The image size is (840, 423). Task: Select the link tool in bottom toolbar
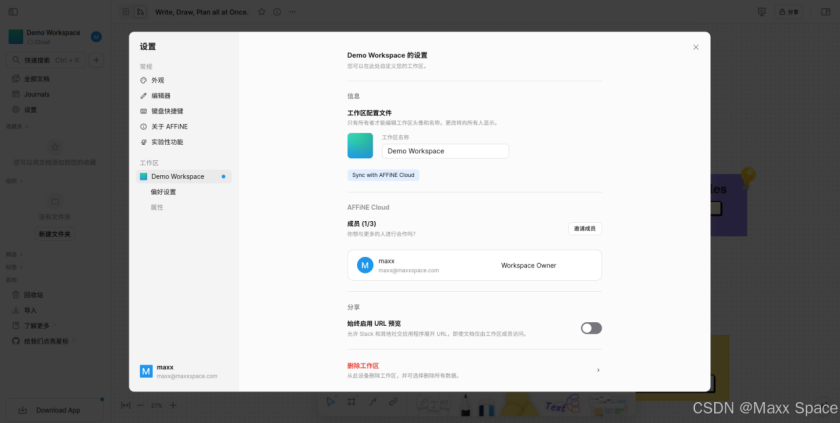[393, 402]
